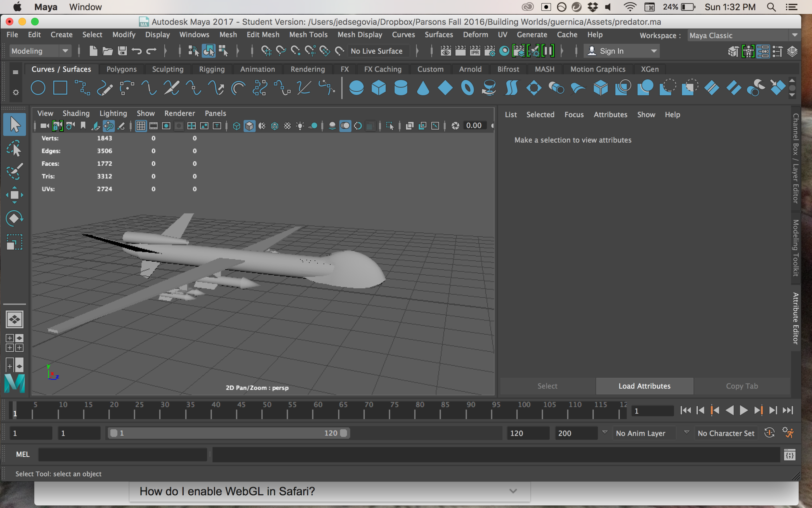Click the MEL command input field
Viewport: 812px width, 508px height.
[122, 455]
